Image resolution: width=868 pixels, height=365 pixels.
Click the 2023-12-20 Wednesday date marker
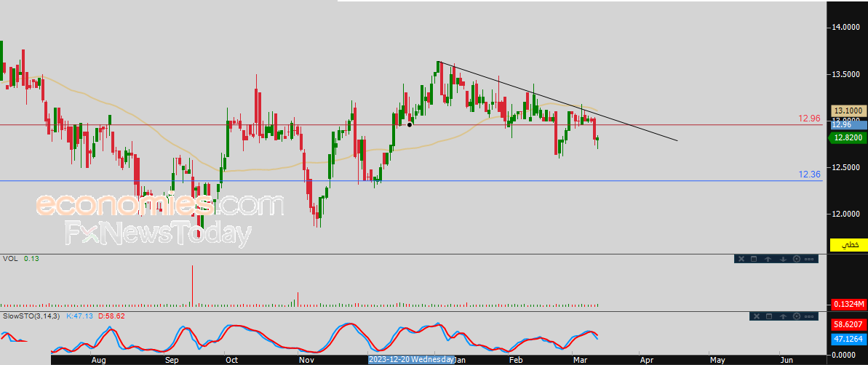click(411, 359)
